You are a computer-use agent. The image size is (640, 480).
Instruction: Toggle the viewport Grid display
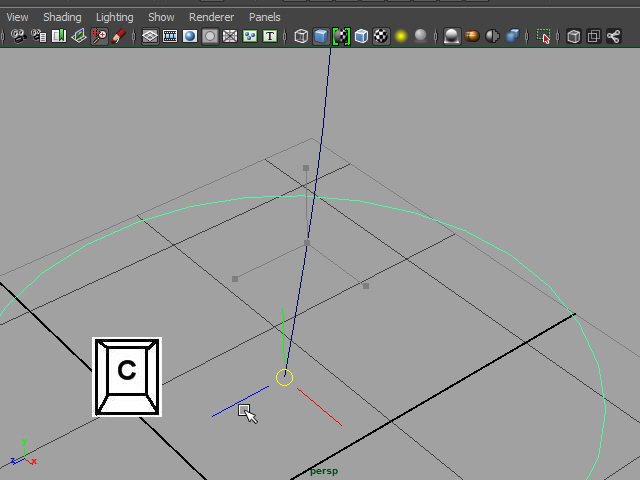click(150, 36)
